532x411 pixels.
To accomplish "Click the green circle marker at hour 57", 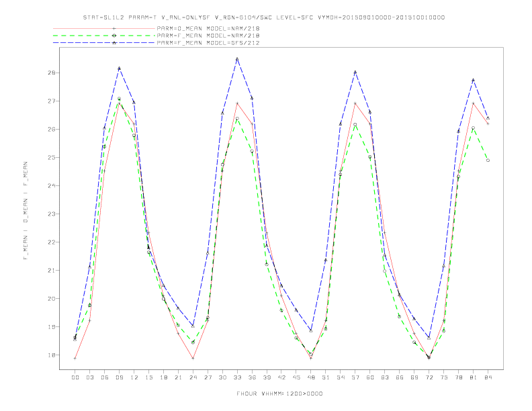I will 355,124.
